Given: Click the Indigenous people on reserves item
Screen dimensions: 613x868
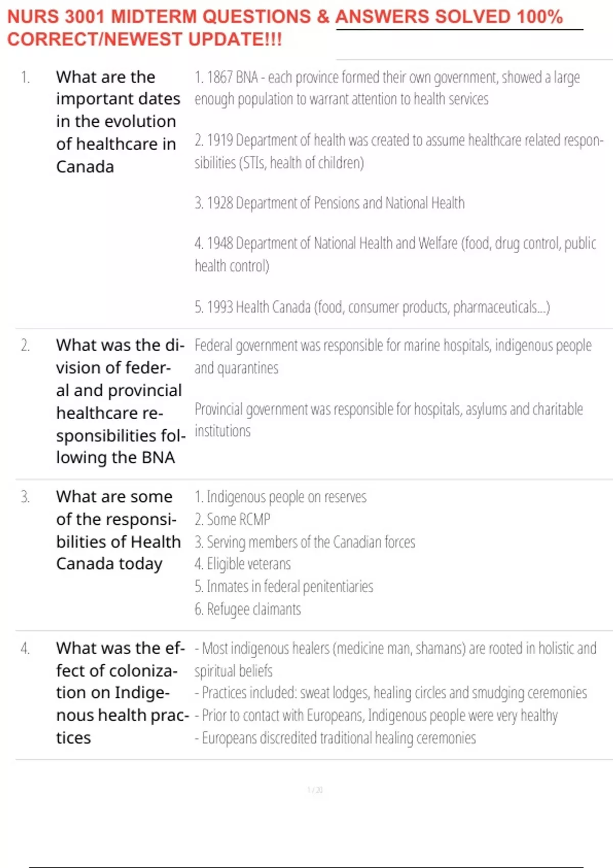Looking at the screenshot, I should pos(280,497).
